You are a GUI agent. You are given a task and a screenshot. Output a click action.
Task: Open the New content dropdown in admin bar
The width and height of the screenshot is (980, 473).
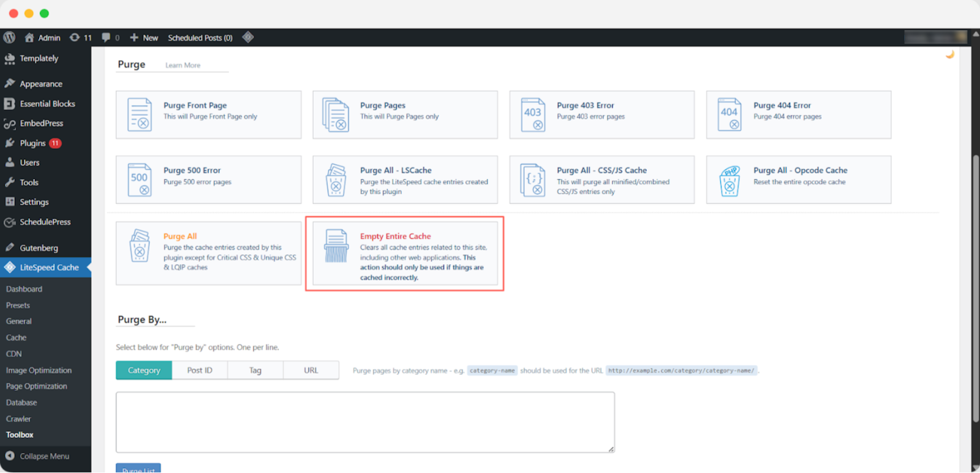(x=145, y=37)
